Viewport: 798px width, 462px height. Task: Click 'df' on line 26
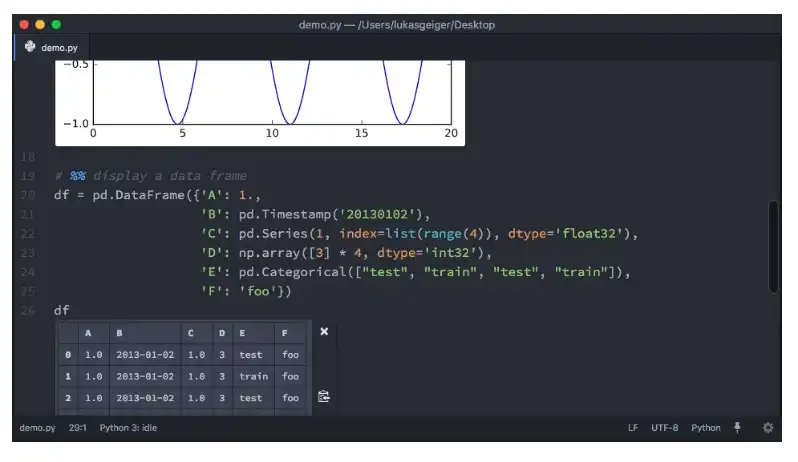pyautogui.click(x=62, y=310)
